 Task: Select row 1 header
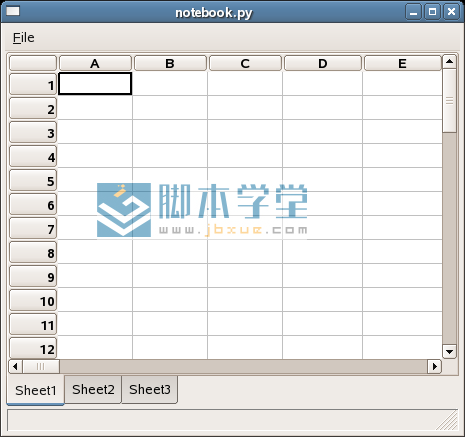(x=33, y=84)
